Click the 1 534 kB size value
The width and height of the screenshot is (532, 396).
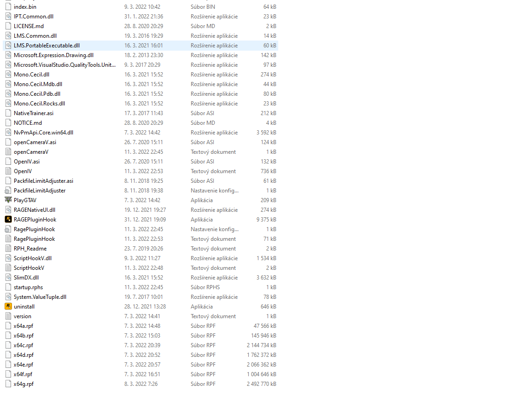[266, 258]
